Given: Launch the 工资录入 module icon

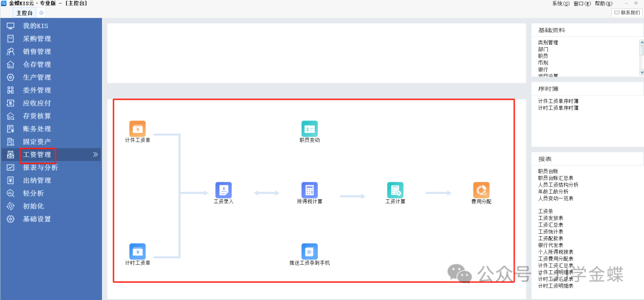Looking at the screenshot, I should tap(224, 190).
